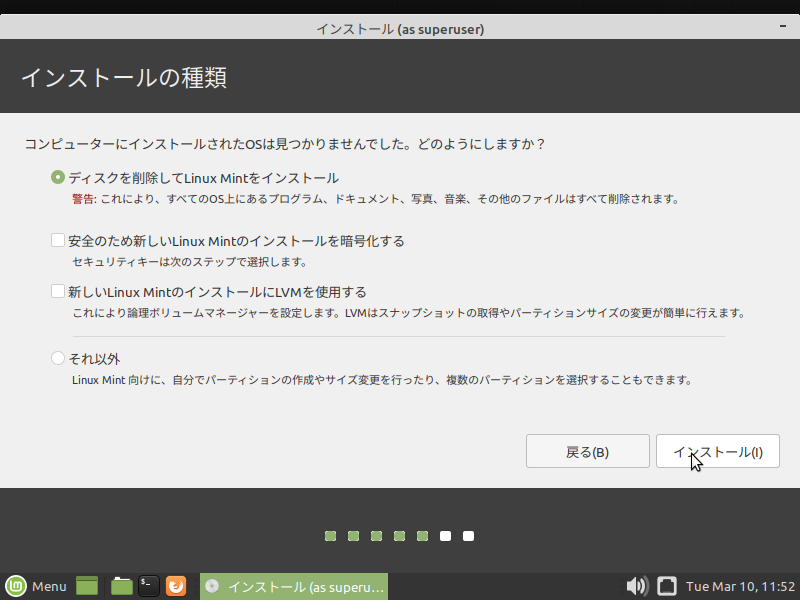Screen dimensions: 800x600
Task: Open the Files manager from the taskbar
Action: pos(121,586)
